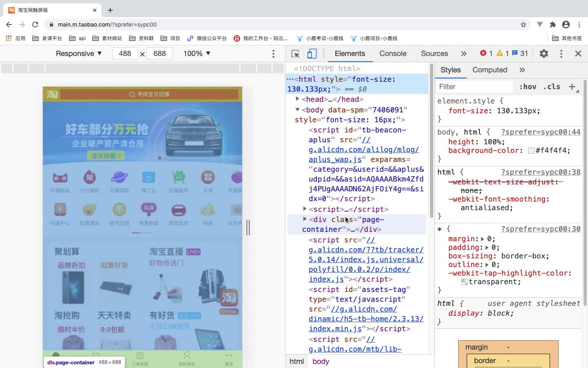Open 其他书签 bookmarks folder
Screen dimensions: 588x368
(x=567, y=38)
